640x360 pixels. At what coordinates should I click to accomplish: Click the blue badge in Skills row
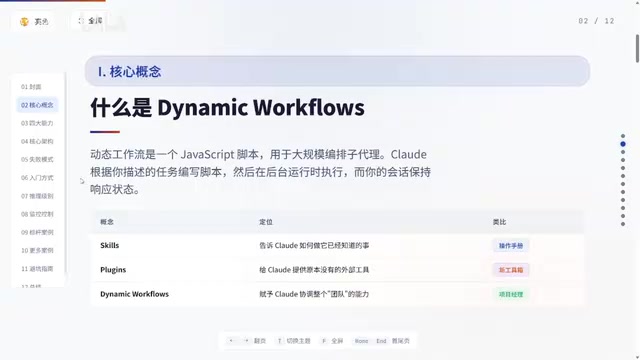pos(511,246)
